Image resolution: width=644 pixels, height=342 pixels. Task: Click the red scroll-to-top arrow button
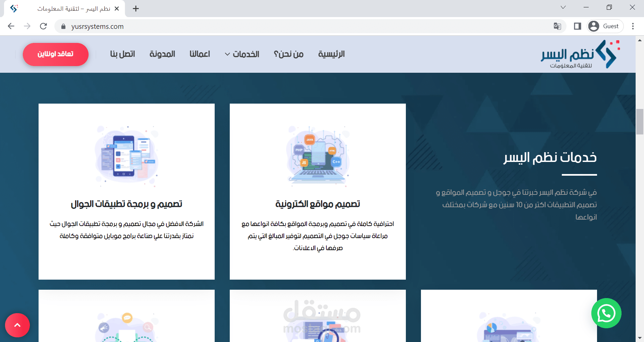[x=17, y=325]
